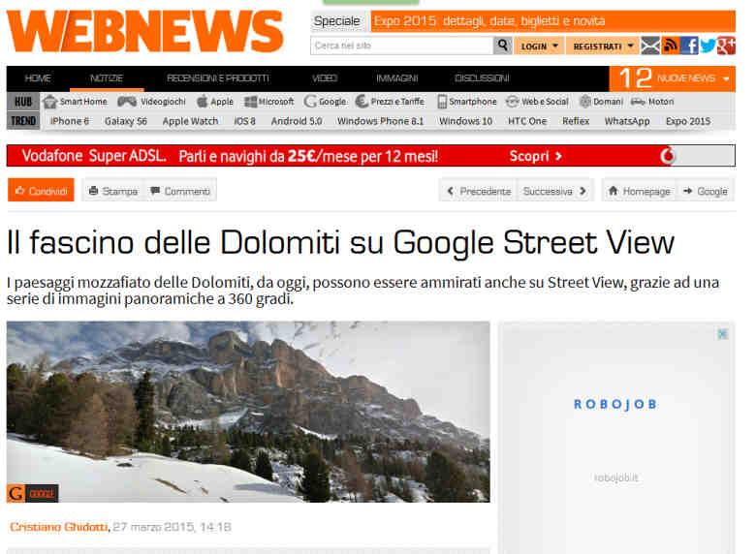Click in the 'Cerca nel sito' search field
The image size is (756, 554).
[x=401, y=46]
